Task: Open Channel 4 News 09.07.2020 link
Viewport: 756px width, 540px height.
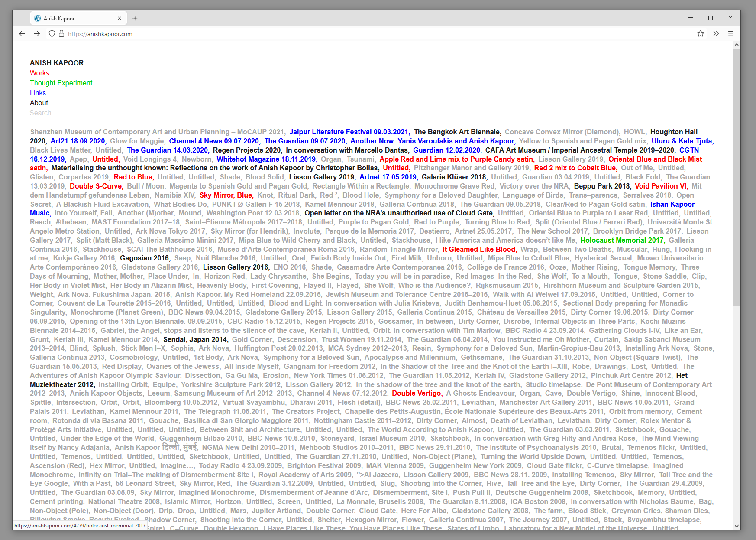Action: pyautogui.click(x=214, y=141)
